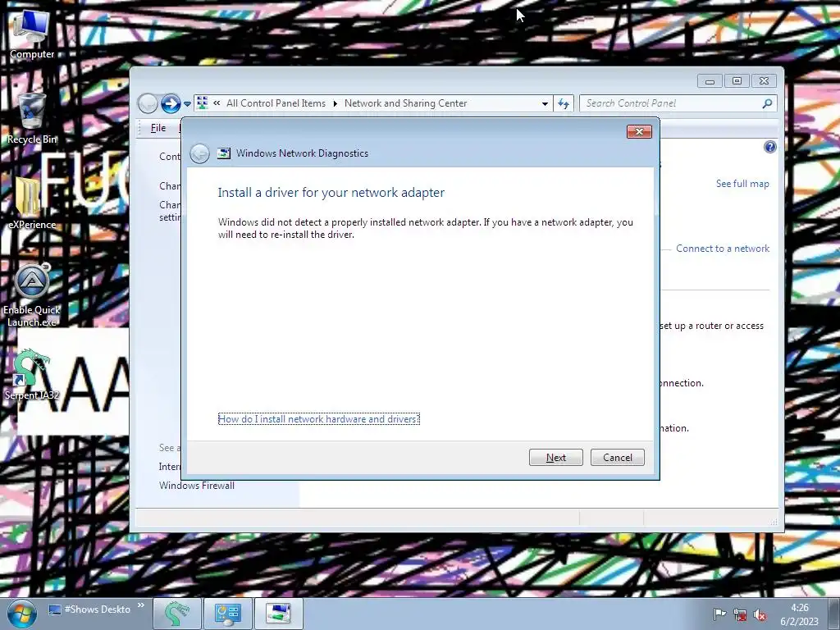Click the Shows Desktop toolbar icon
Image resolution: width=840 pixels, height=630 pixels.
point(54,609)
